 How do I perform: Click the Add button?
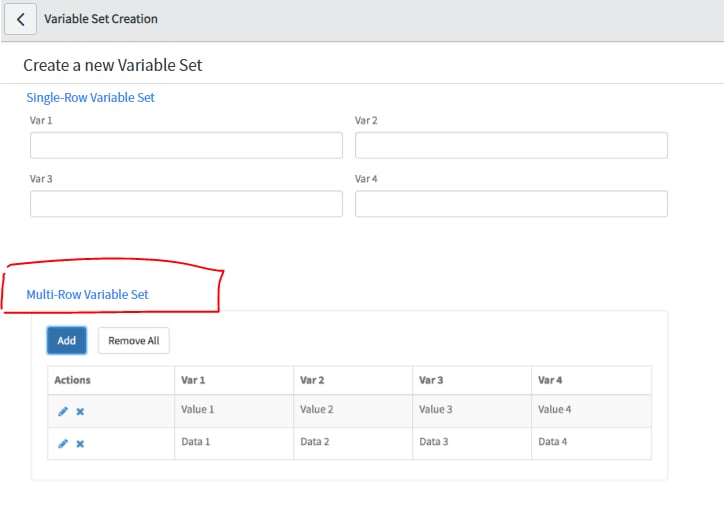tap(66, 341)
